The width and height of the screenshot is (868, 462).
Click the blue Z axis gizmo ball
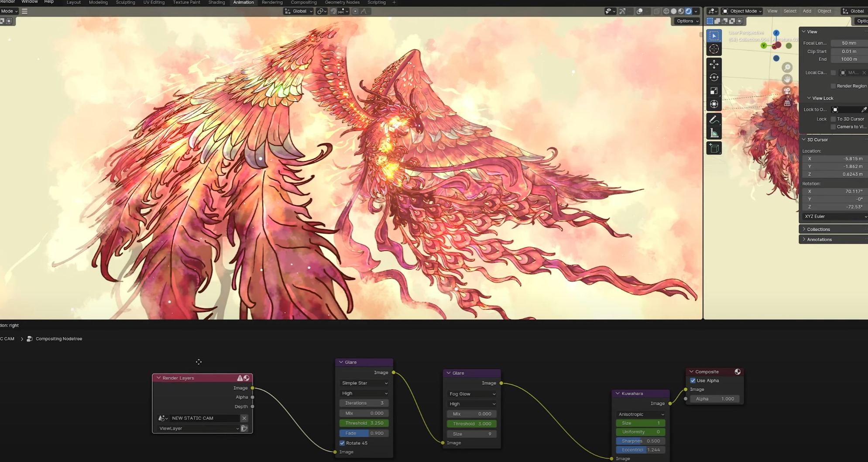(x=776, y=33)
